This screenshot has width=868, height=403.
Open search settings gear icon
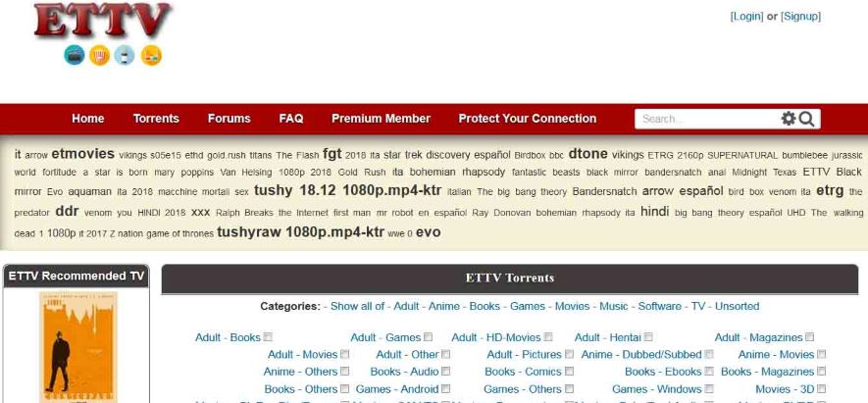pos(789,119)
